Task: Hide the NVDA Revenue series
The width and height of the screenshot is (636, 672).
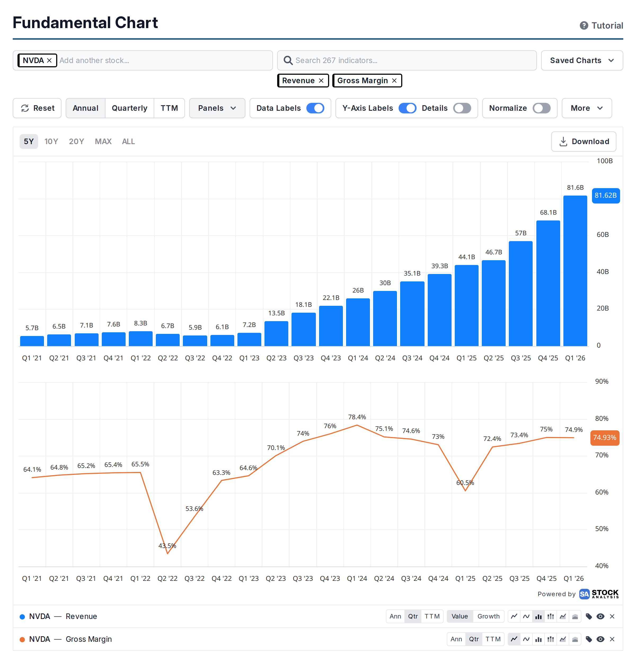Action: point(600,616)
